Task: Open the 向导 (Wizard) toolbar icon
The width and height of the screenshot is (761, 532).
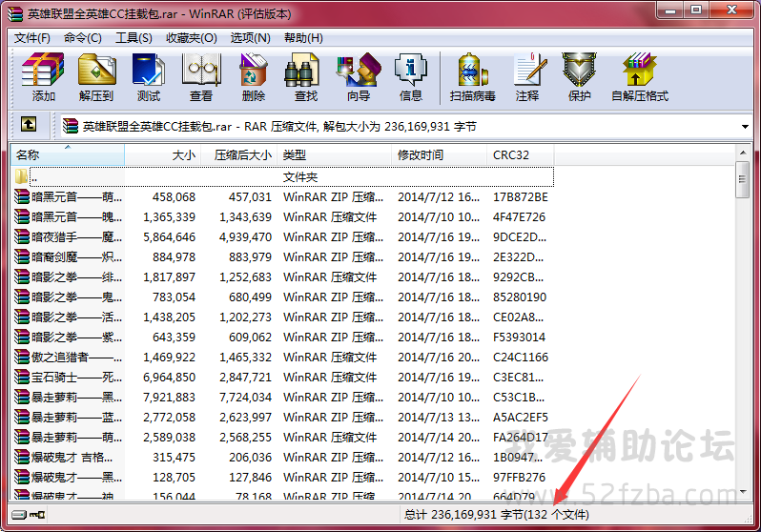Action: coord(359,71)
